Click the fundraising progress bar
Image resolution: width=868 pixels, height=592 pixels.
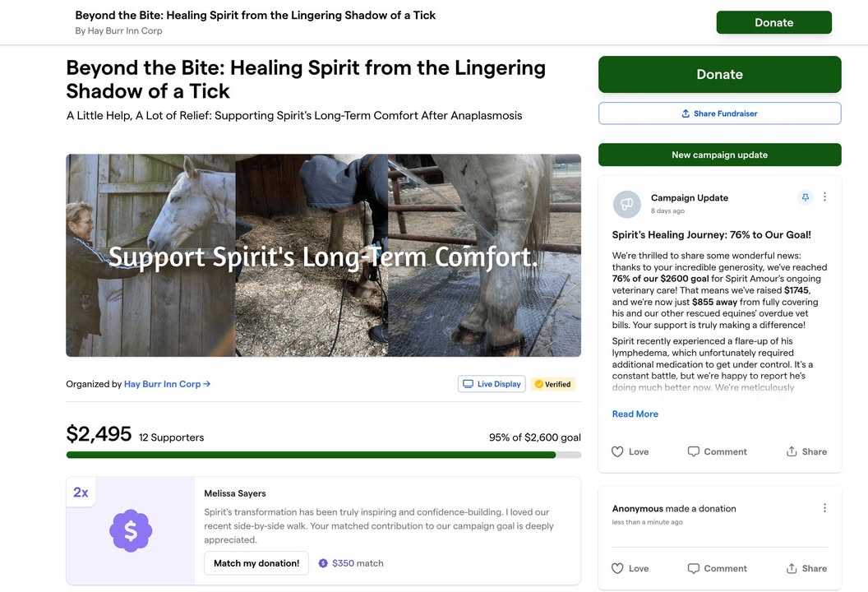(324, 456)
